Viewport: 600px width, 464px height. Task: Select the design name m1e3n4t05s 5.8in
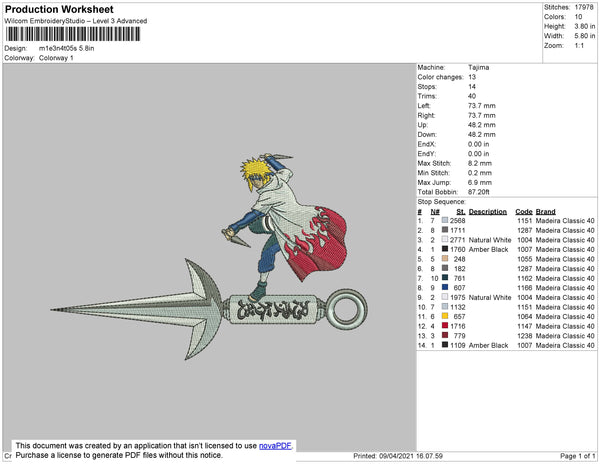67,48
